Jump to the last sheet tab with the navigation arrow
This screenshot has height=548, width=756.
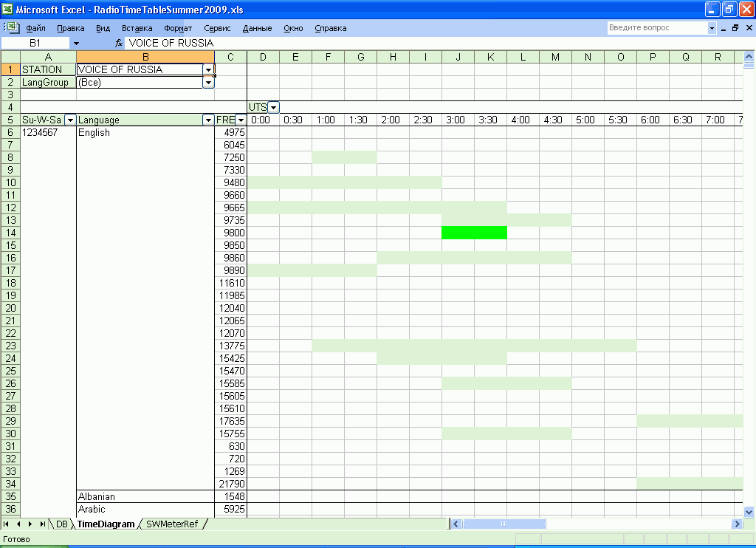tap(42, 524)
